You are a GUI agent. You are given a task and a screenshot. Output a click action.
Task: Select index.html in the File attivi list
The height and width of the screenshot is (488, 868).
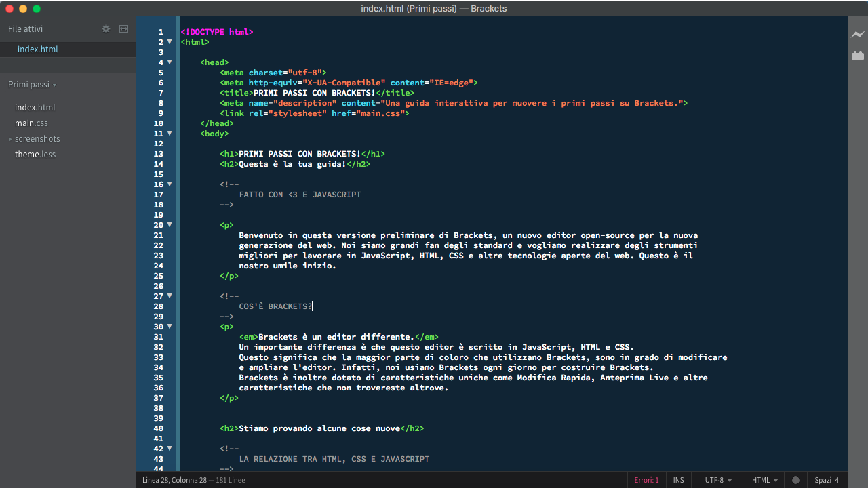tap(38, 49)
